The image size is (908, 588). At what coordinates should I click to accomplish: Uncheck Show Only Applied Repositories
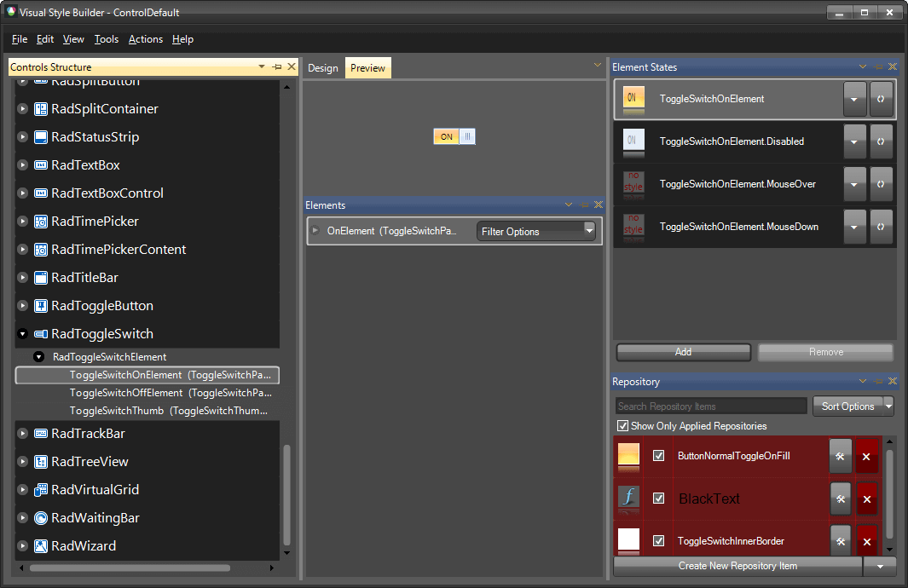(x=622, y=425)
